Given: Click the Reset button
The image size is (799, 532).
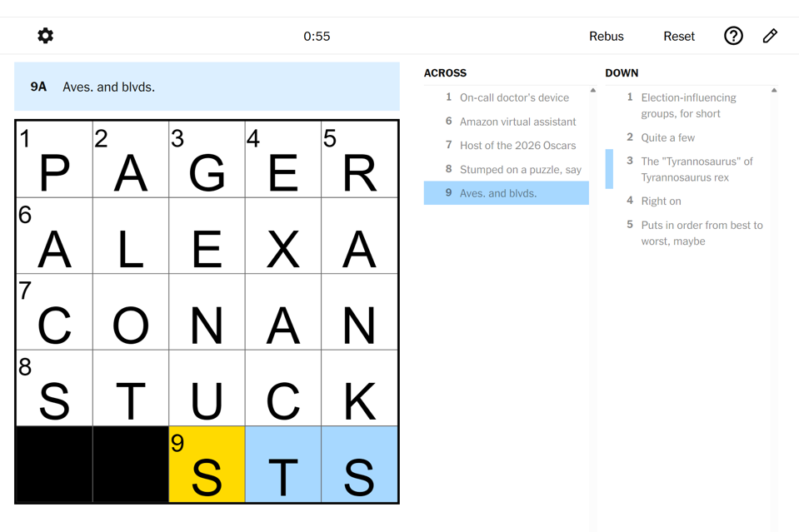Looking at the screenshot, I should tap(678, 37).
